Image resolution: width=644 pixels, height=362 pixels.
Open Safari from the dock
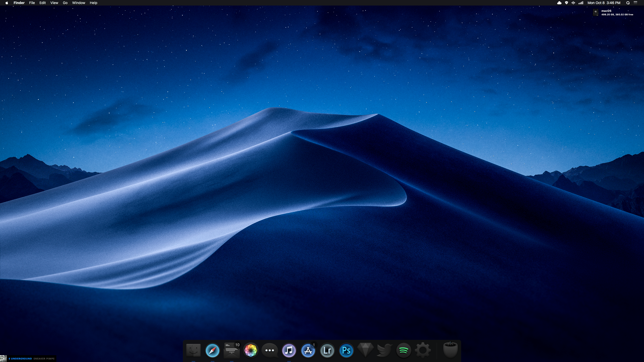point(212,350)
